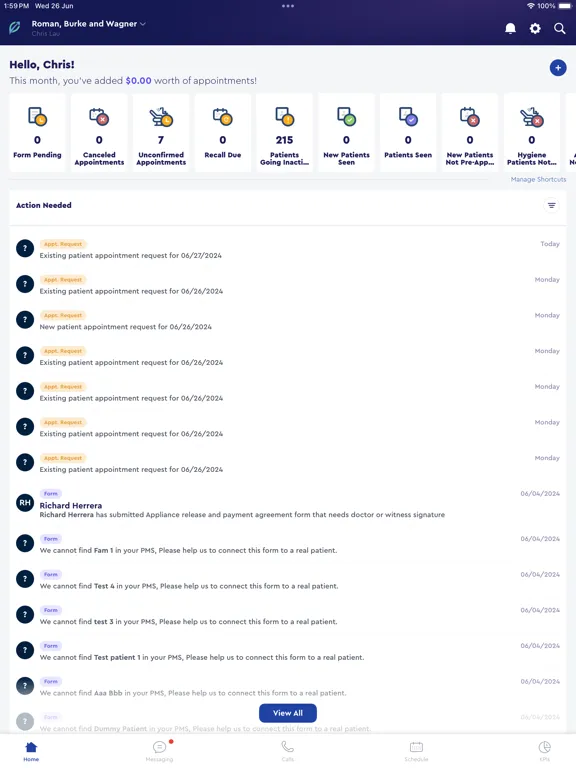Viewport: 576px width, 768px height.
Task: Expand the Roman, Burke and Wagner practice selector
Action: 89,24
